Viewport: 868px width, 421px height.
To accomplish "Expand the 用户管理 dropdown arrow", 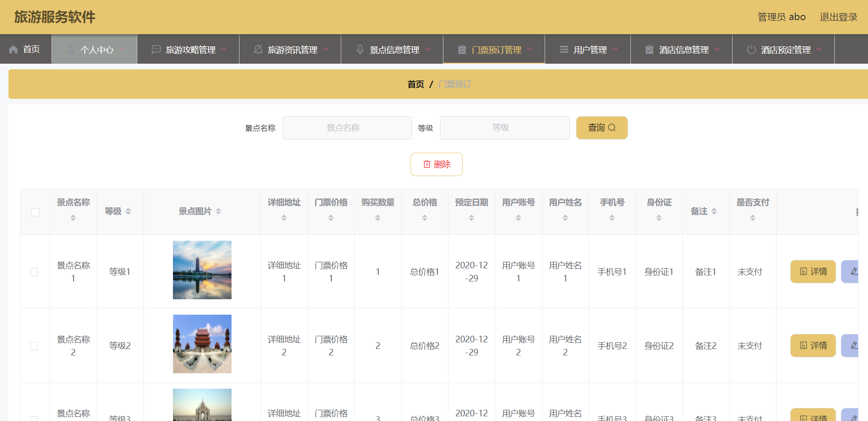I will [615, 49].
